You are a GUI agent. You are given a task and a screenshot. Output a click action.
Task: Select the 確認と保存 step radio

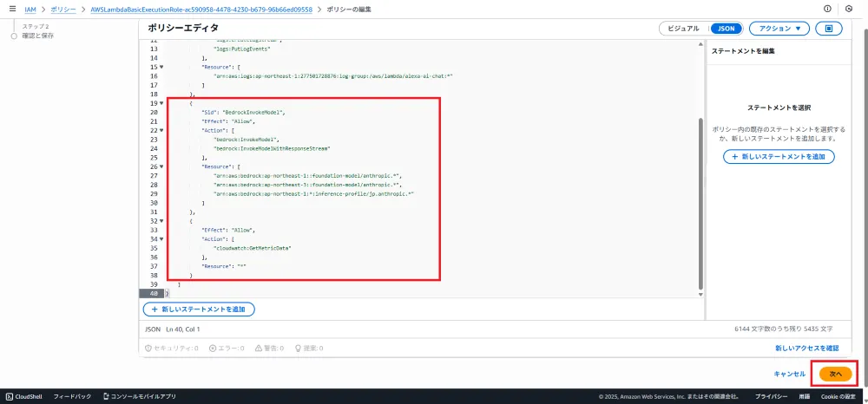(x=14, y=36)
